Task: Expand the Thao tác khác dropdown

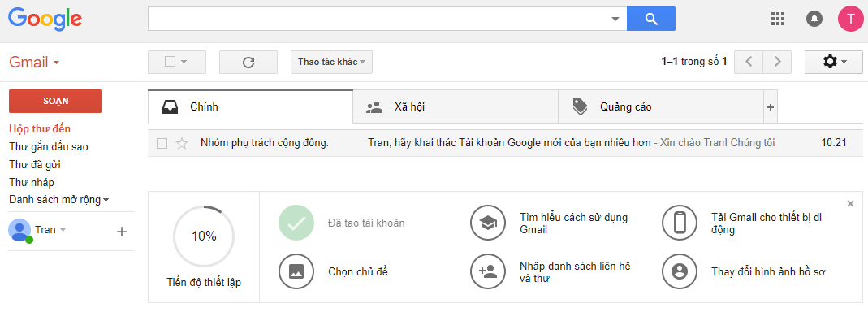Action: (331, 62)
